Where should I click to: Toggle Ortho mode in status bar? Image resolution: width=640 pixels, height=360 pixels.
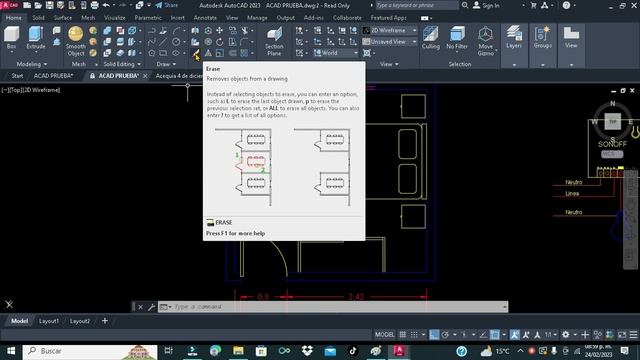pyautogui.click(x=434, y=335)
